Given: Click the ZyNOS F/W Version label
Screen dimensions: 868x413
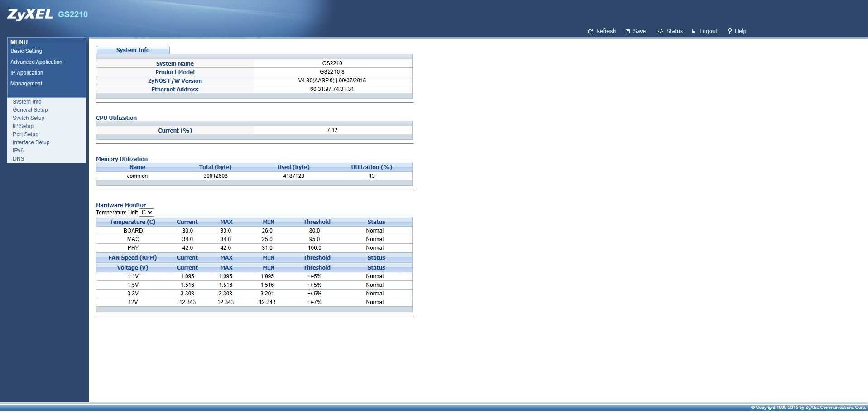Looking at the screenshot, I should tap(175, 81).
